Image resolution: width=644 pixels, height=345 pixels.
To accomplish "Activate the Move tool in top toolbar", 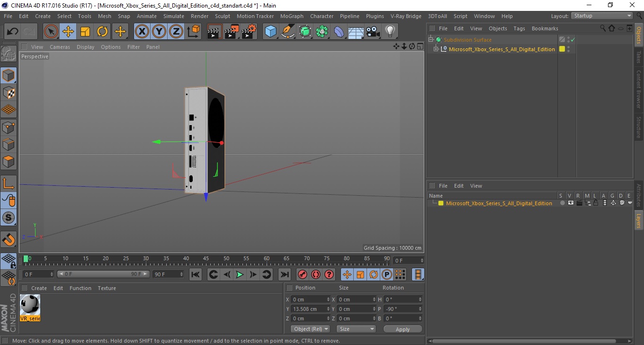I will click(x=68, y=32).
